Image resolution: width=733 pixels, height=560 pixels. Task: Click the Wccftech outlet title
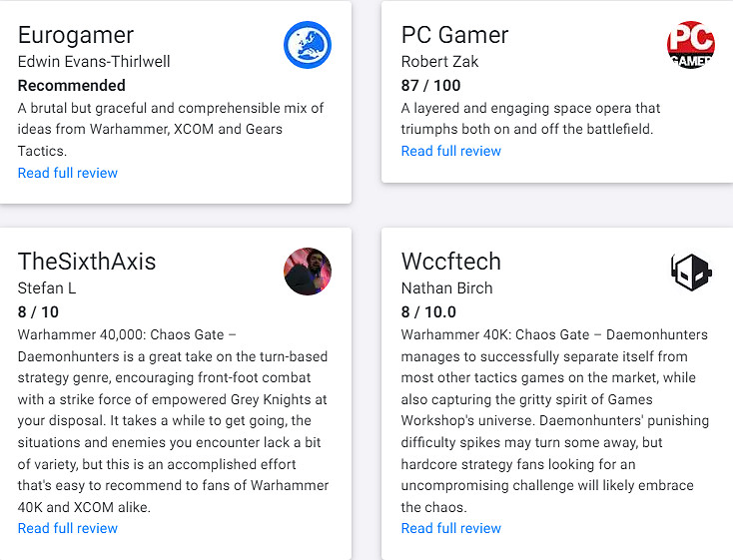click(451, 262)
